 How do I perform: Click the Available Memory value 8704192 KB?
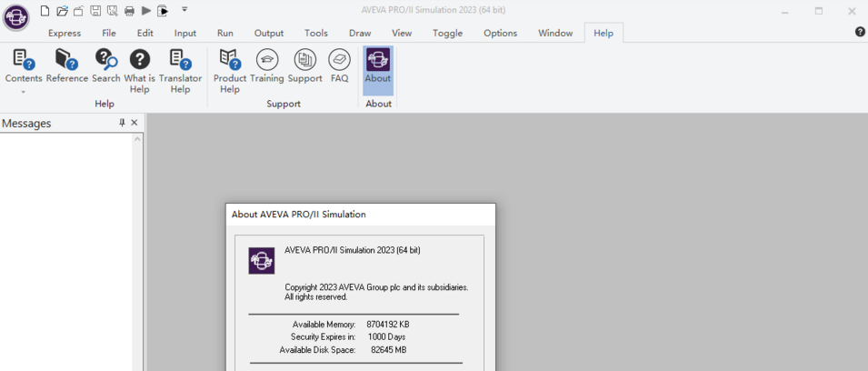pyautogui.click(x=387, y=325)
